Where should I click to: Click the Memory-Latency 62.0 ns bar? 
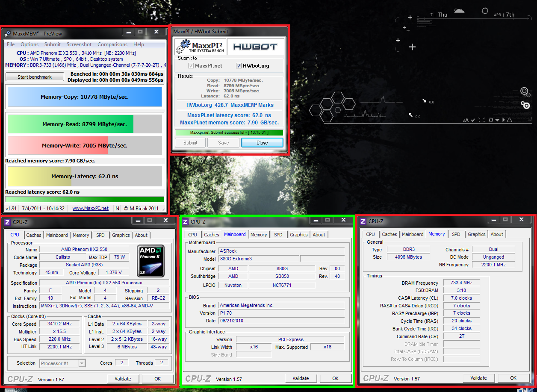pos(85,176)
